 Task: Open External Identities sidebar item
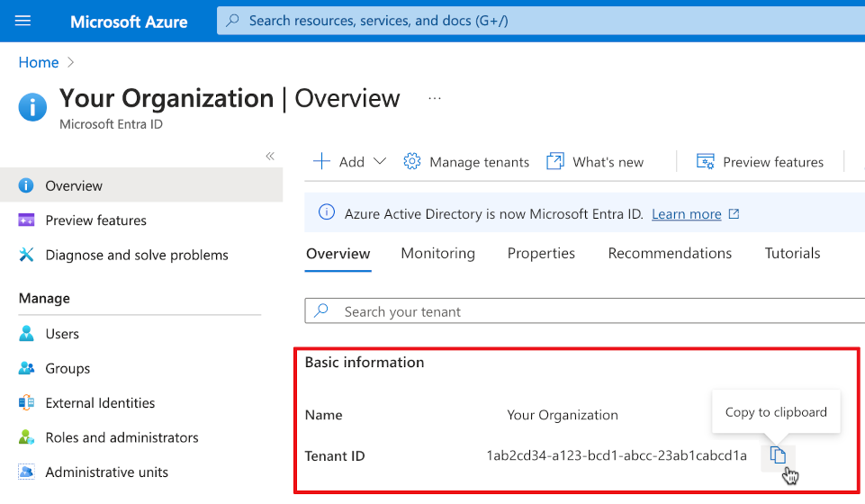(x=100, y=403)
